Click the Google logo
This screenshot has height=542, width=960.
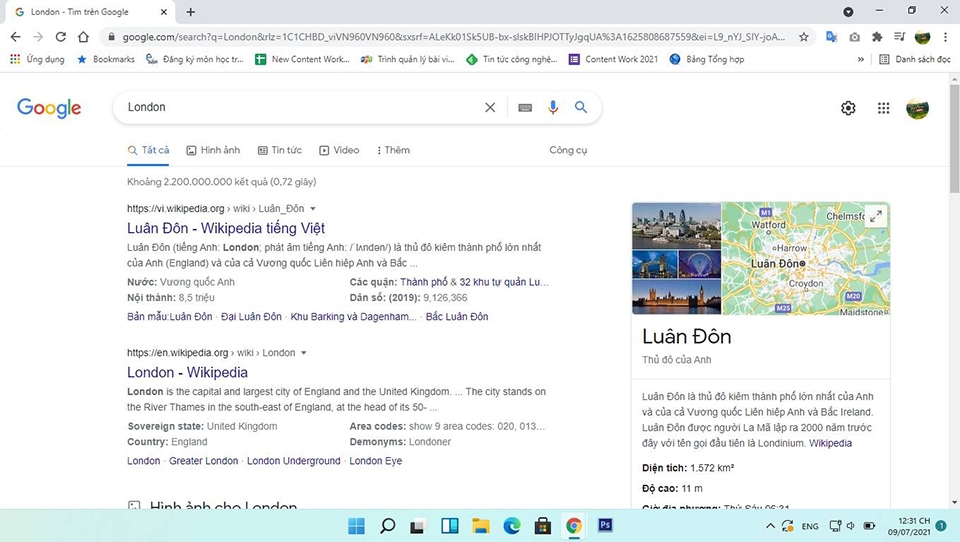click(49, 108)
